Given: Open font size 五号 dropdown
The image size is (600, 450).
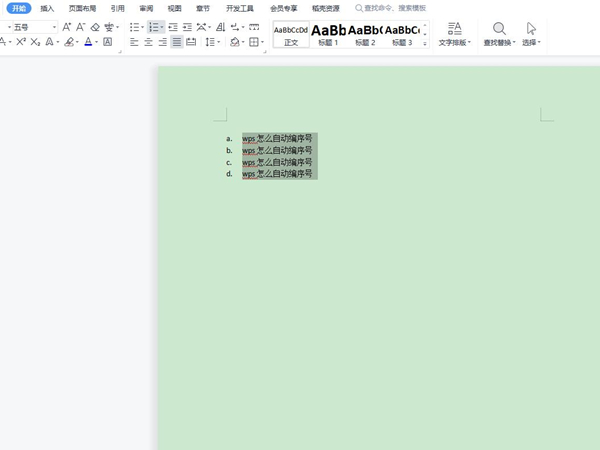Looking at the screenshot, I should (x=54, y=27).
